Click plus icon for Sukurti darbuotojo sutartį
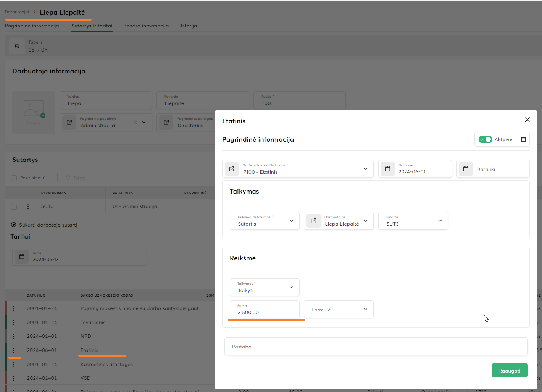542x392 pixels. click(x=14, y=225)
